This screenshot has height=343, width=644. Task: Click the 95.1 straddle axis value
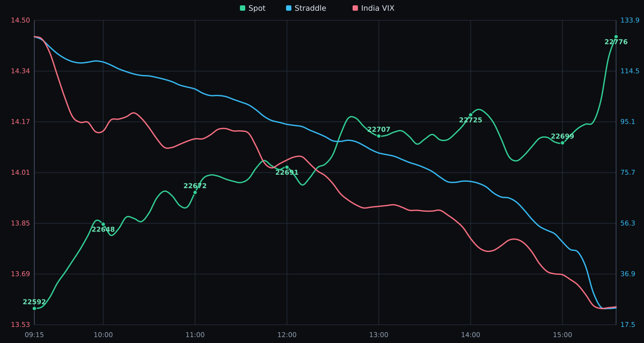click(x=628, y=122)
